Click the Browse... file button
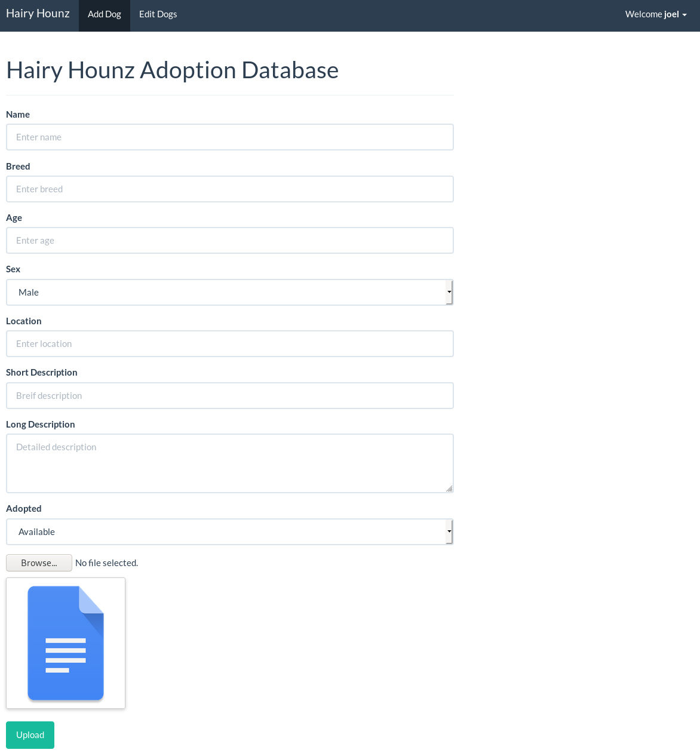The height and width of the screenshot is (756, 700). [39, 563]
